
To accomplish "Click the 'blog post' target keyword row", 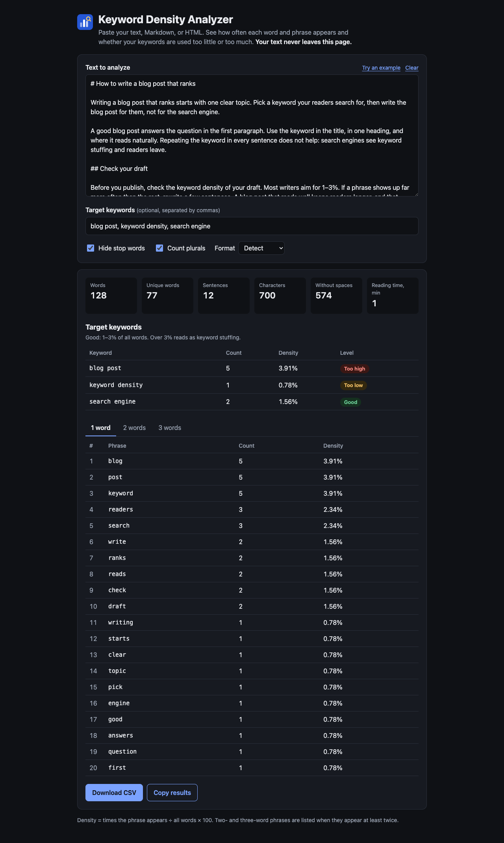I will pyautogui.click(x=252, y=369).
